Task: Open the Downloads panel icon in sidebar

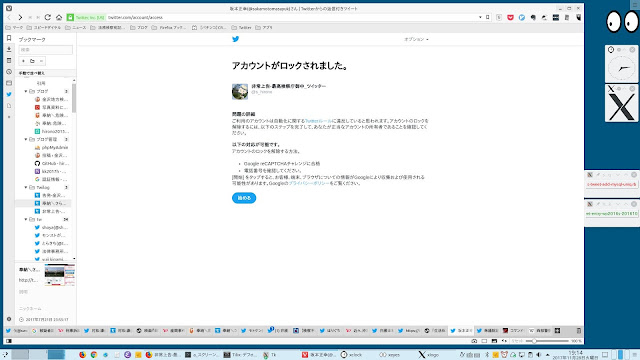Action: 9,49
